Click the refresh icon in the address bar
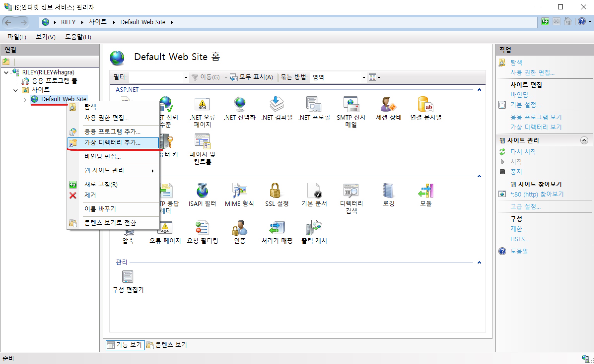The image size is (594, 364). (x=545, y=22)
